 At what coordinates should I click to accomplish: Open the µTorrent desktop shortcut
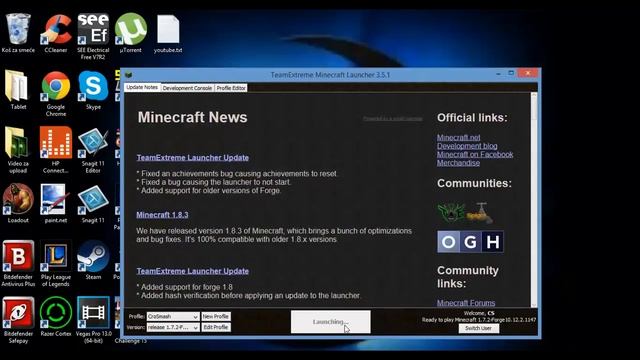pos(131,33)
